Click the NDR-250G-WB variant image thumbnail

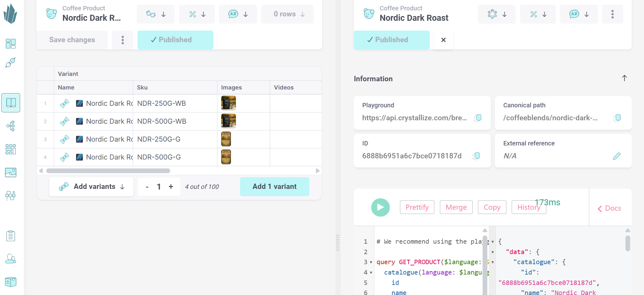(x=228, y=103)
